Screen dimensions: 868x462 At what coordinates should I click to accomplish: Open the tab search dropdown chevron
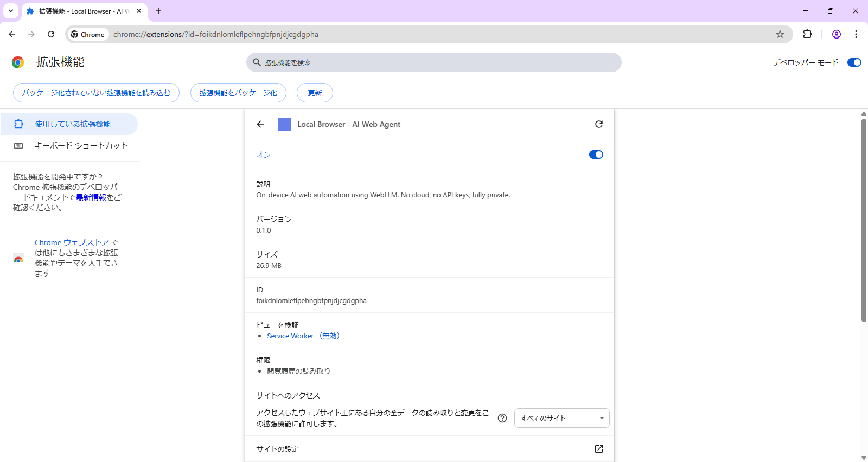[11, 11]
